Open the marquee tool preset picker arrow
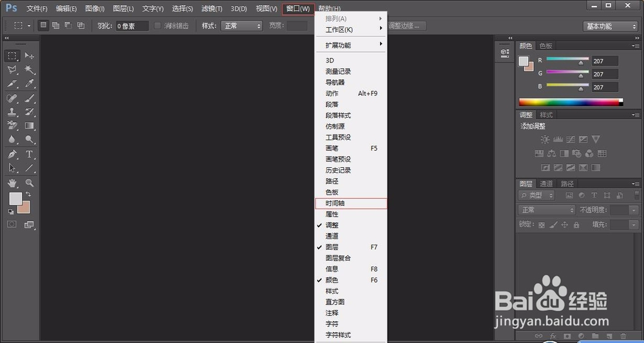Screen dimensions: 644x343 (x=29, y=26)
